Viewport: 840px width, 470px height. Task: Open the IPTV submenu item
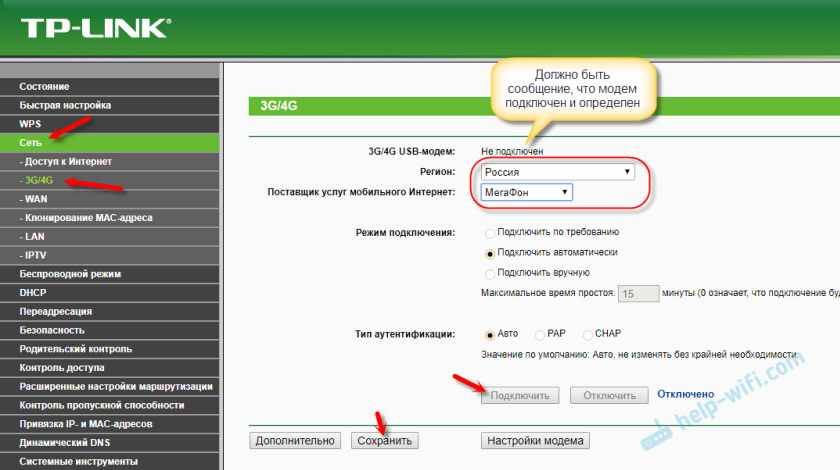(x=109, y=255)
